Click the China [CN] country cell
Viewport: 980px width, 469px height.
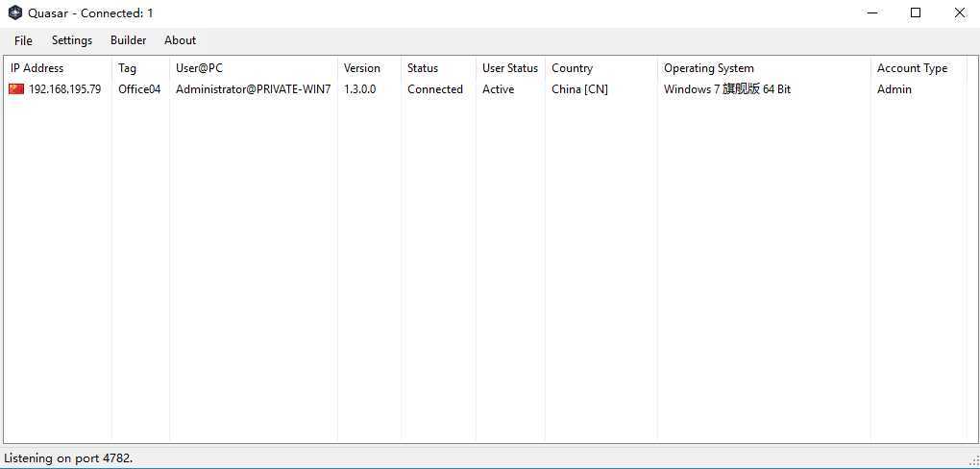click(579, 89)
